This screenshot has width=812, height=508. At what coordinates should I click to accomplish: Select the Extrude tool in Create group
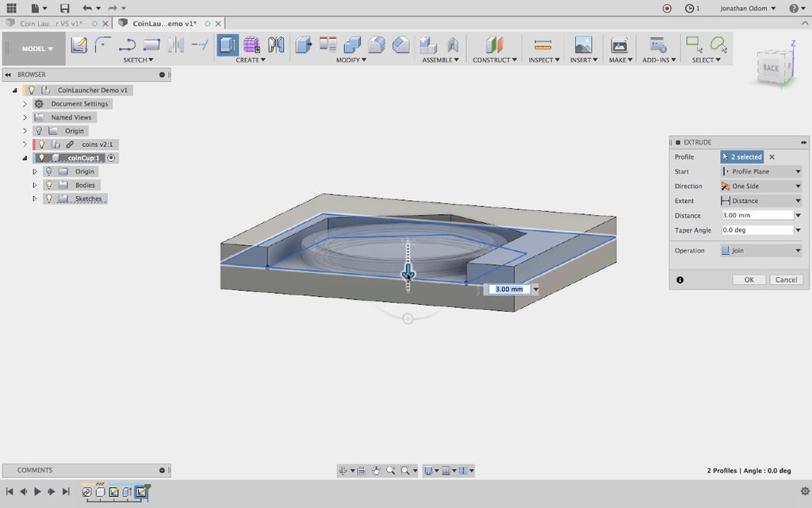[228, 45]
